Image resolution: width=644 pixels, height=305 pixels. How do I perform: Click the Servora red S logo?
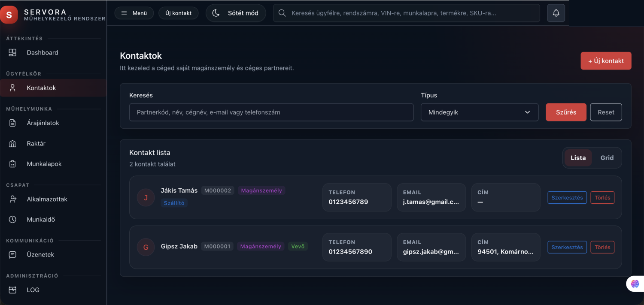click(x=9, y=15)
